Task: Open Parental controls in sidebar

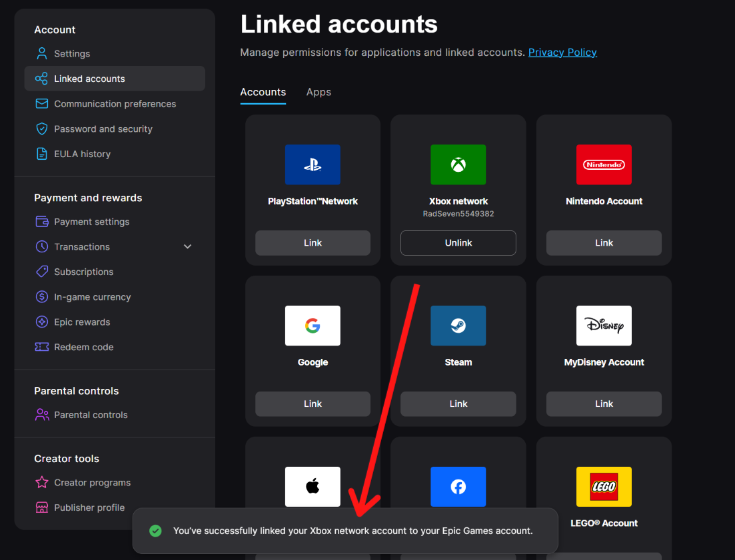Action: 91,415
